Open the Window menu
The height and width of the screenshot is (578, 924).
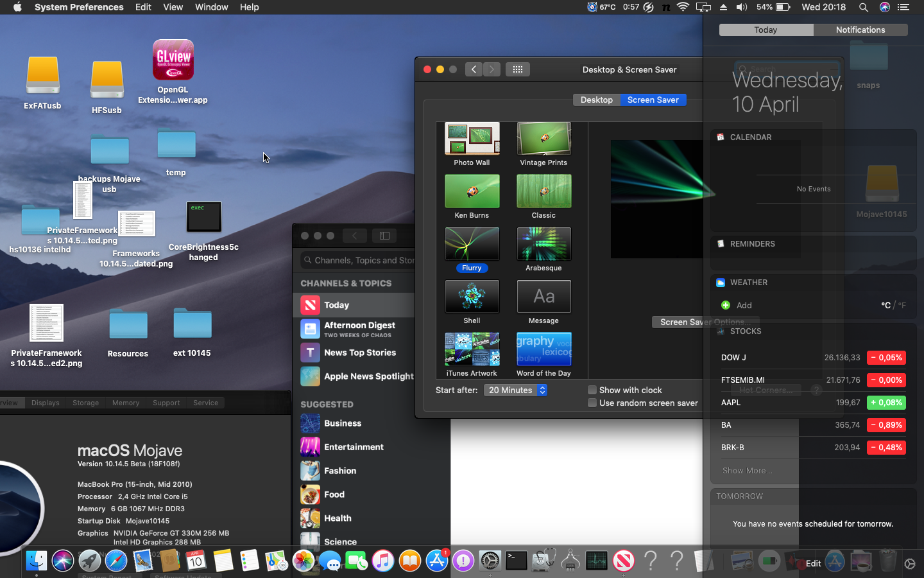click(x=212, y=7)
